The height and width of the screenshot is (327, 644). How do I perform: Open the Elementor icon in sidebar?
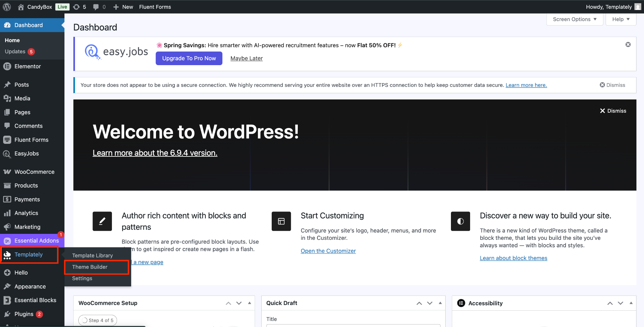[x=7, y=66]
